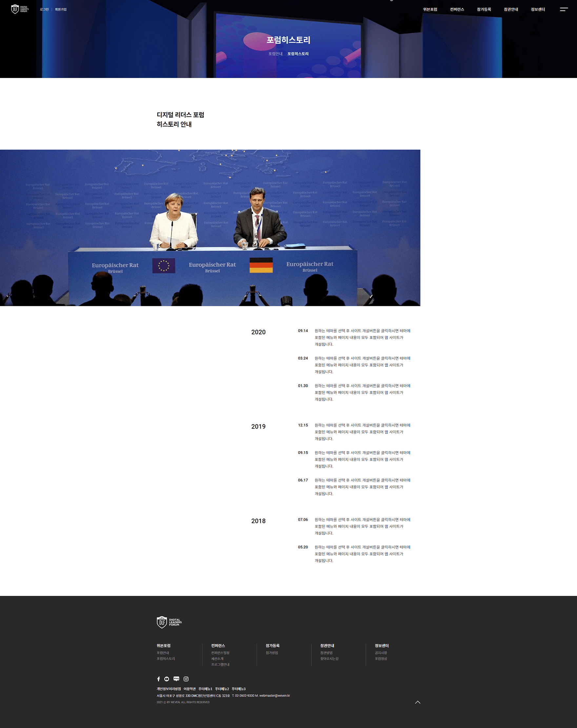The width and height of the screenshot is (577, 728).
Task: Click the webmaster@weven.kr email text
Action: pos(275,696)
